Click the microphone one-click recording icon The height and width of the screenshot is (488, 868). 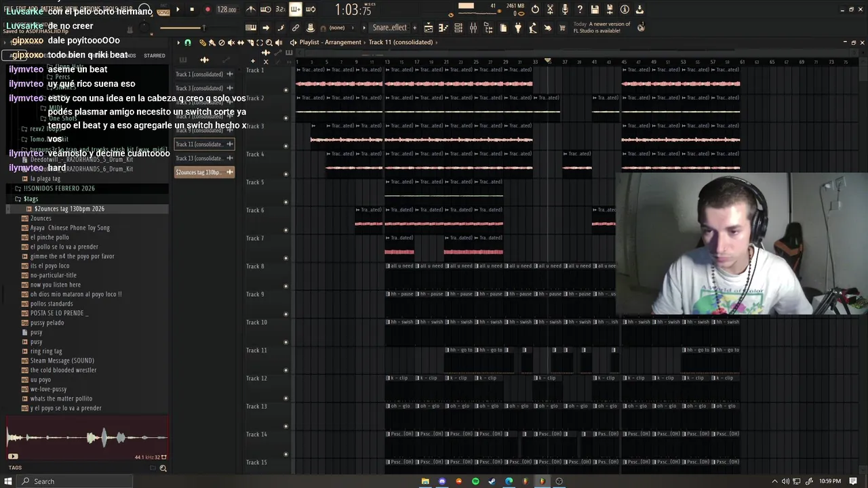[x=565, y=9]
